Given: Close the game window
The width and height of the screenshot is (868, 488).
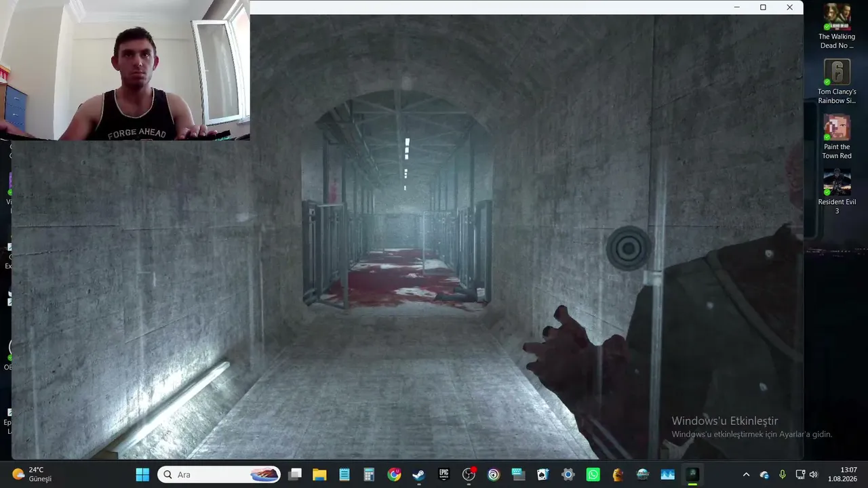Looking at the screenshot, I should (x=789, y=7).
